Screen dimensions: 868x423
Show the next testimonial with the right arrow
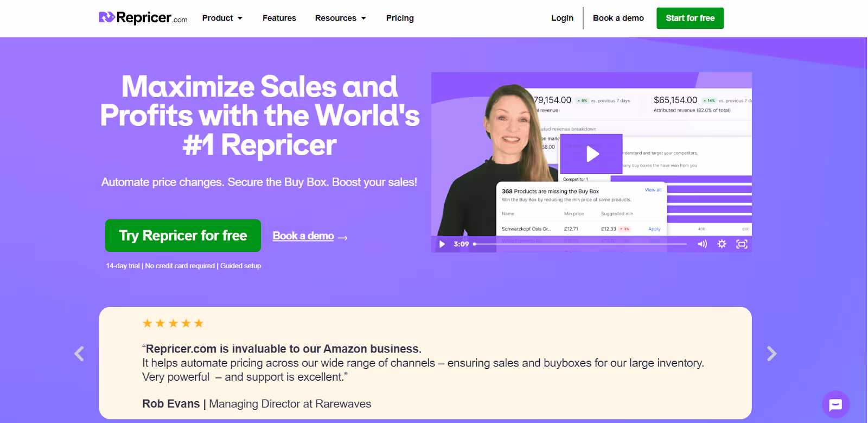point(771,354)
